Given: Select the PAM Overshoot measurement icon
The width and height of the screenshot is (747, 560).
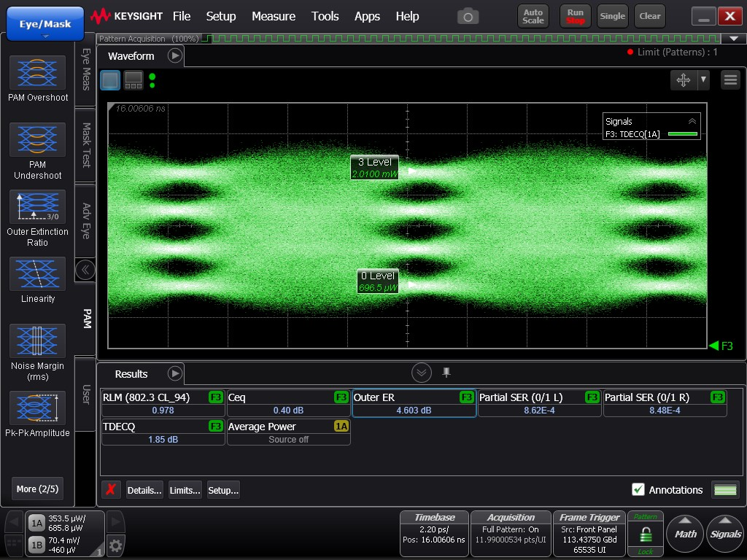Looking at the screenshot, I should [x=37, y=72].
